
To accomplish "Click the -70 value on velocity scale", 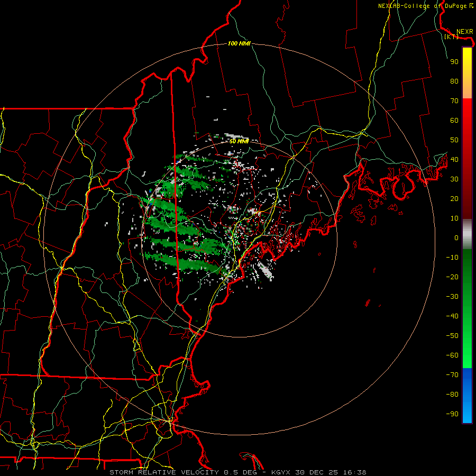I will pyautogui.click(x=452, y=375).
